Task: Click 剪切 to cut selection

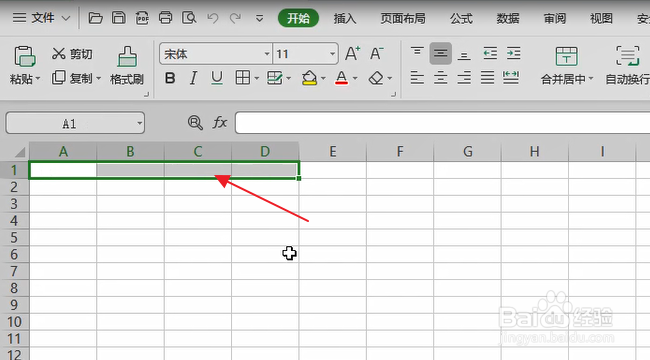Action: pyautogui.click(x=72, y=54)
